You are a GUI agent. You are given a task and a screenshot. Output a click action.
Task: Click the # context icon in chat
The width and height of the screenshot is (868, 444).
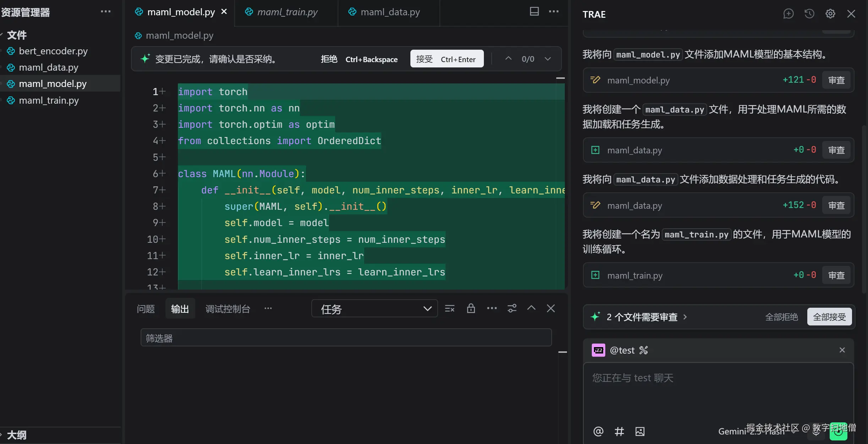(x=619, y=431)
